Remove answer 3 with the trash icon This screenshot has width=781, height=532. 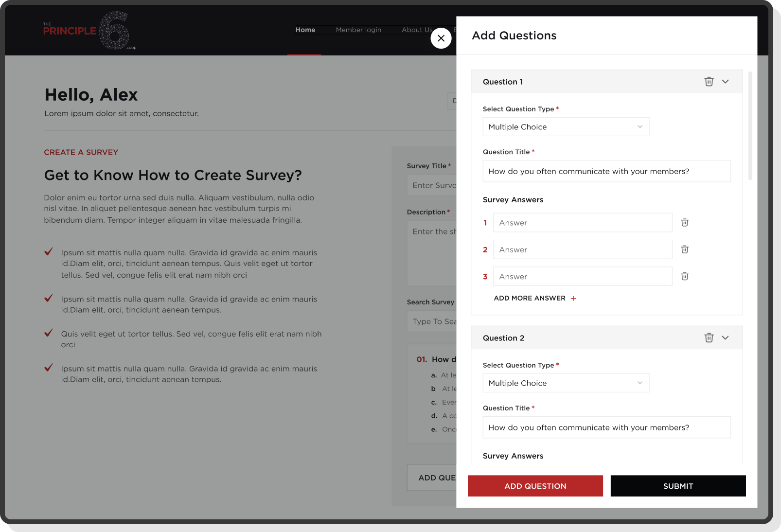pos(684,276)
